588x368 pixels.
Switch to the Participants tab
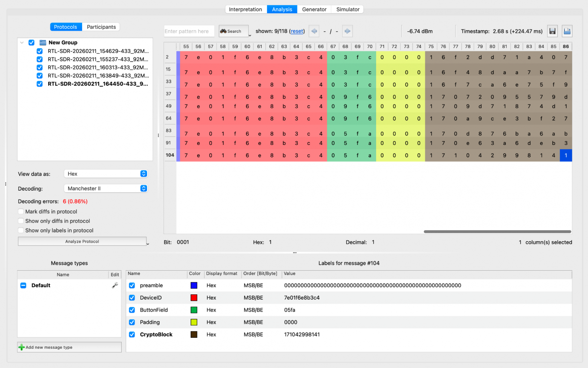click(101, 27)
